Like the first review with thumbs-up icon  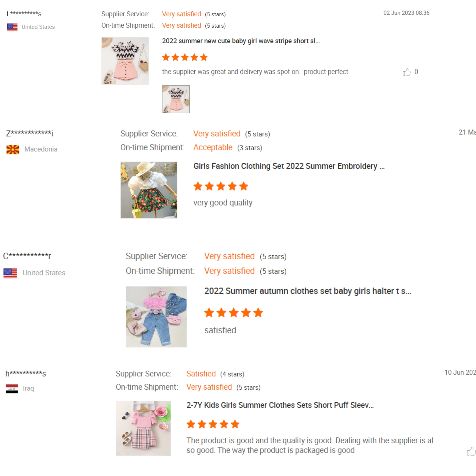coord(407,72)
